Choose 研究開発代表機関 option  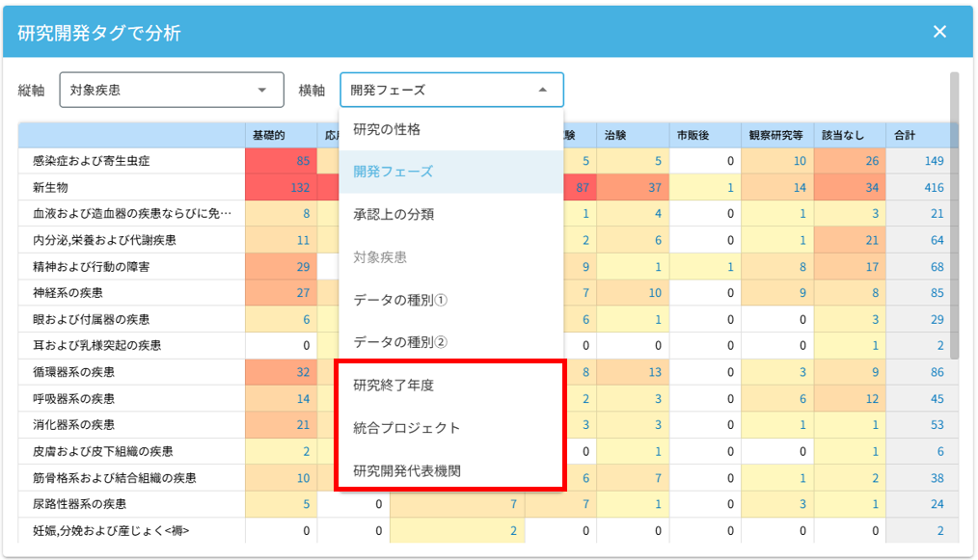tap(406, 470)
